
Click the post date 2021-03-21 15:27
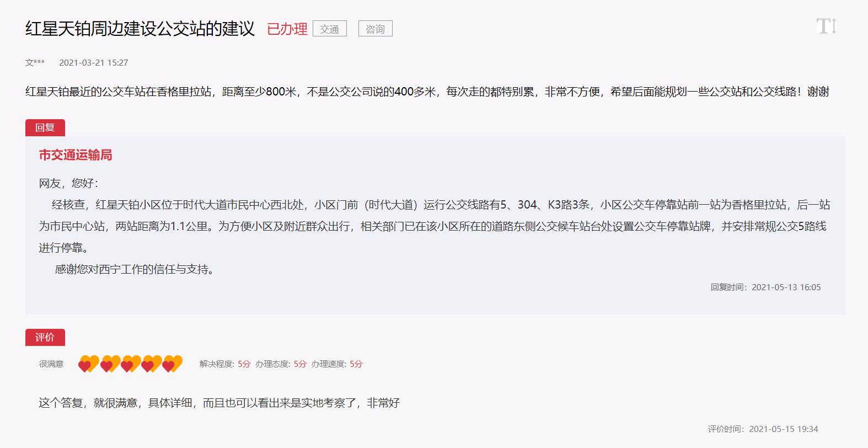pyautogui.click(x=94, y=63)
